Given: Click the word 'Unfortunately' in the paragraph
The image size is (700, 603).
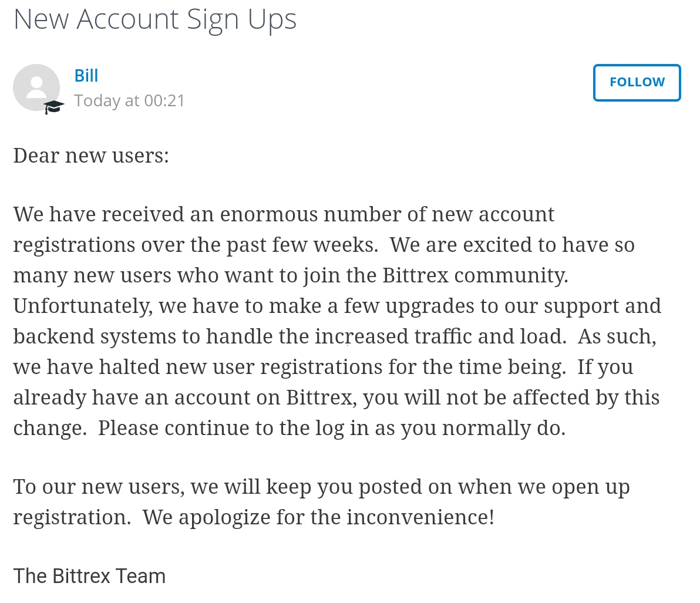Looking at the screenshot, I should 83,306.
